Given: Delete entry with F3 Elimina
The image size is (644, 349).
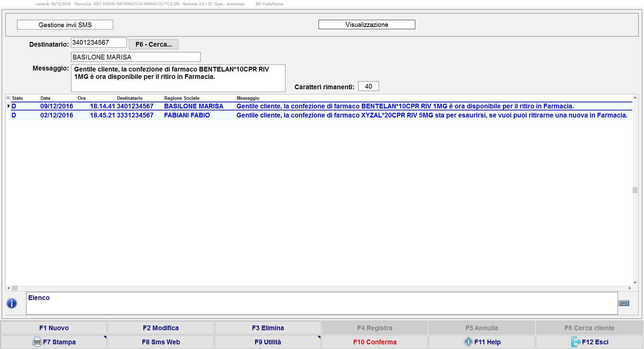Looking at the screenshot, I should point(268,328).
